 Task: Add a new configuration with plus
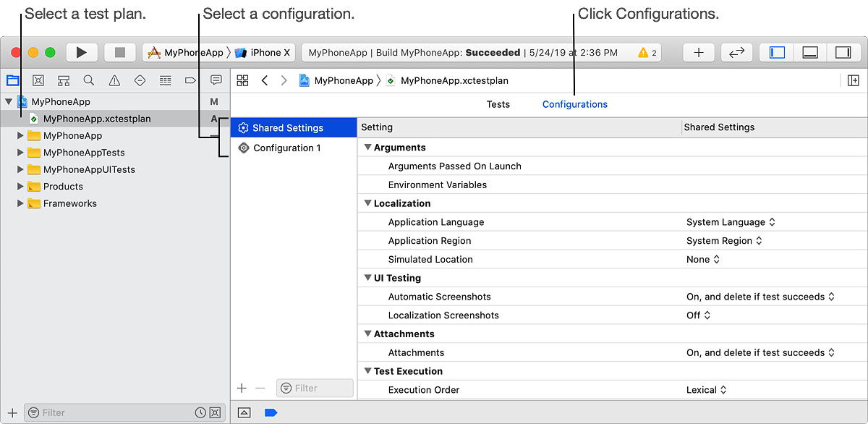[242, 389]
